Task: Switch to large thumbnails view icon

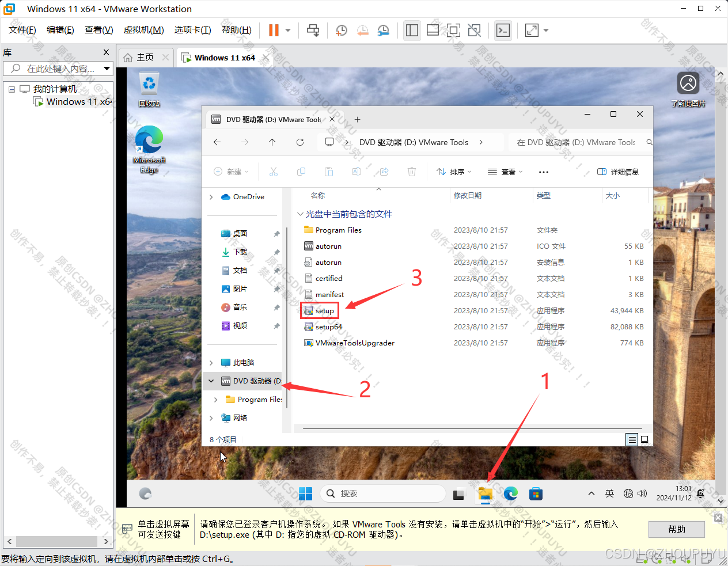Action: click(645, 439)
